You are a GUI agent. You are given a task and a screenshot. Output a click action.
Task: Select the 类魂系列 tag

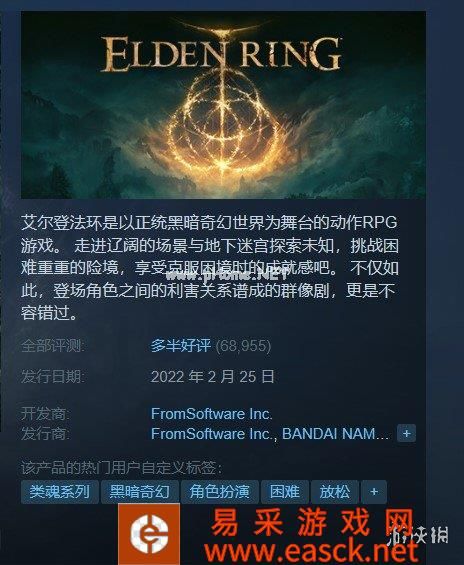coord(60,491)
